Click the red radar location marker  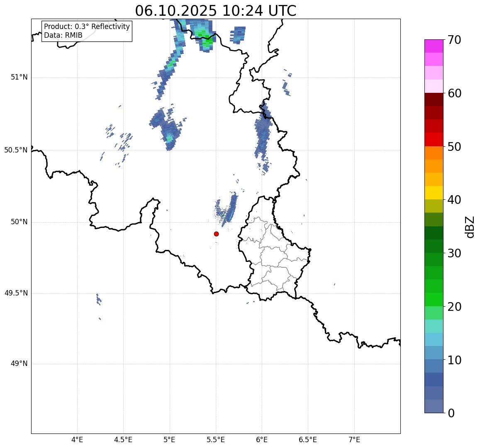point(217,234)
